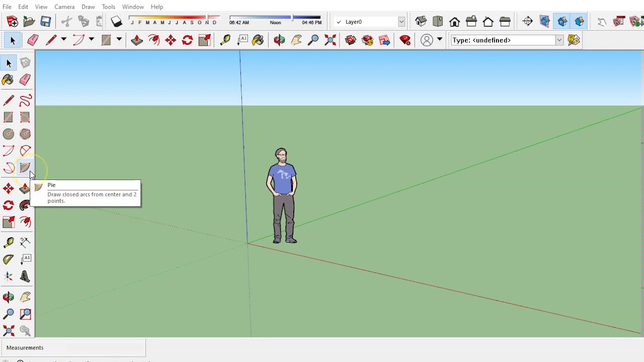Open the Draw menu

[x=88, y=7]
